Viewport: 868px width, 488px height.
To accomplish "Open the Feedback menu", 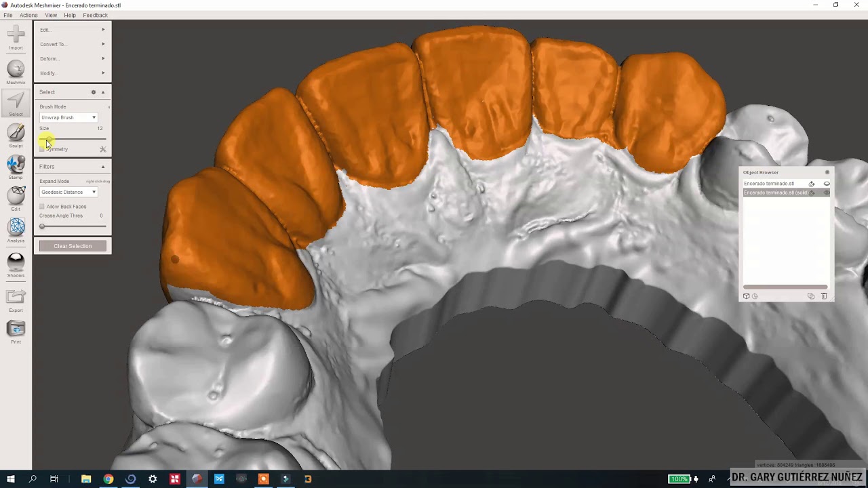I will tap(95, 15).
